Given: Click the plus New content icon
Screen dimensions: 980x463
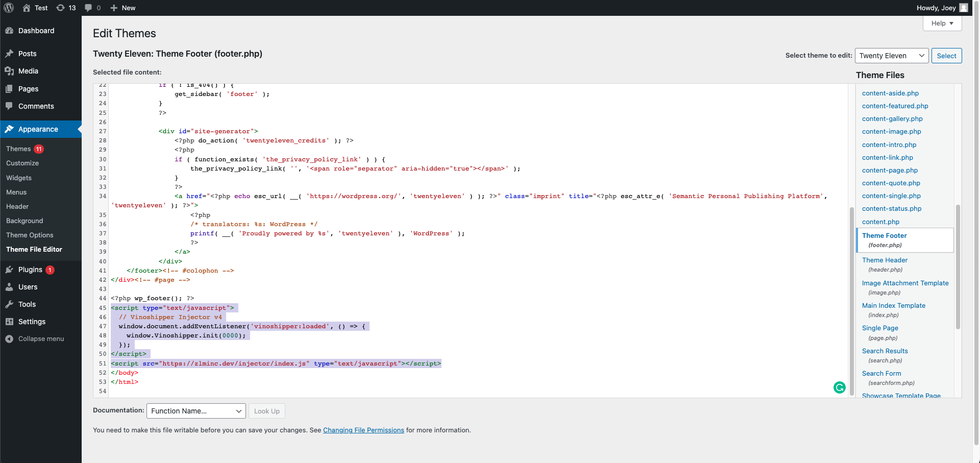Looking at the screenshot, I should coord(114,8).
